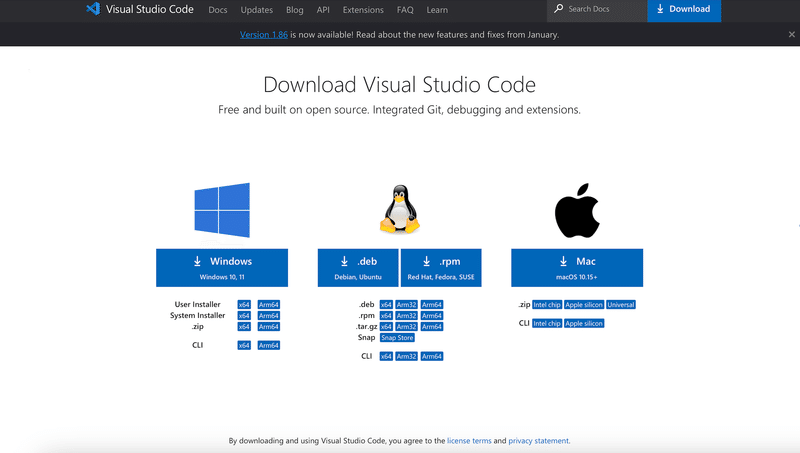Select Linux CLI Arm32
Screen dimensions: 800x453
(x=407, y=356)
